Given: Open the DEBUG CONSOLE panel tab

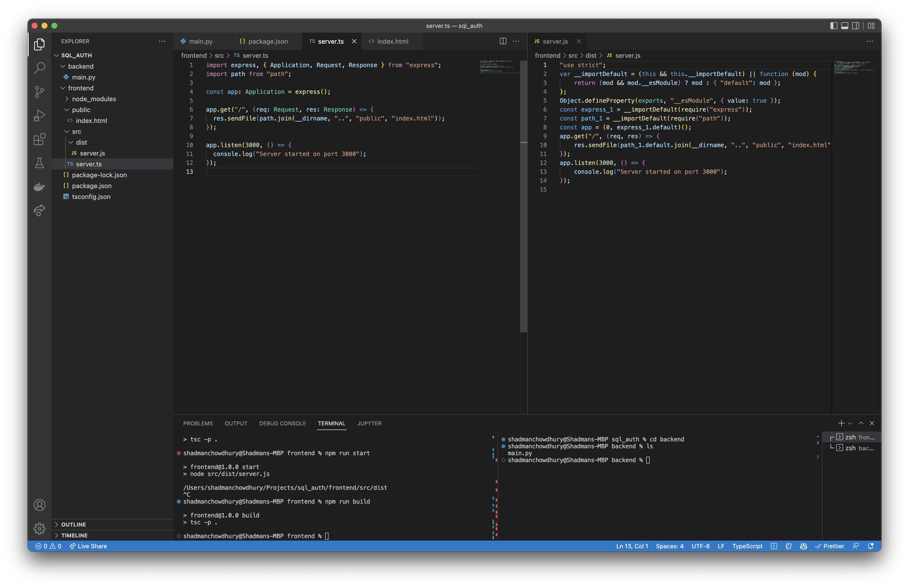Looking at the screenshot, I should click(x=282, y=423).
